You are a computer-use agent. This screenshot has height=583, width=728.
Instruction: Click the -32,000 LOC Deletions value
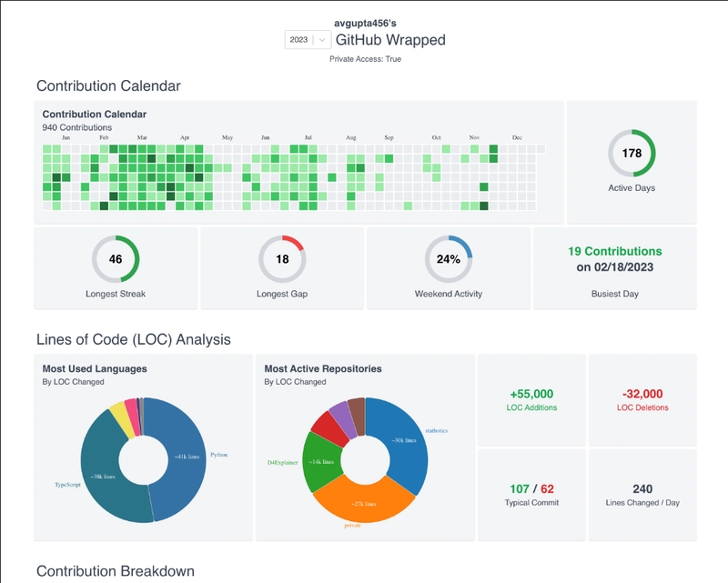642,394
